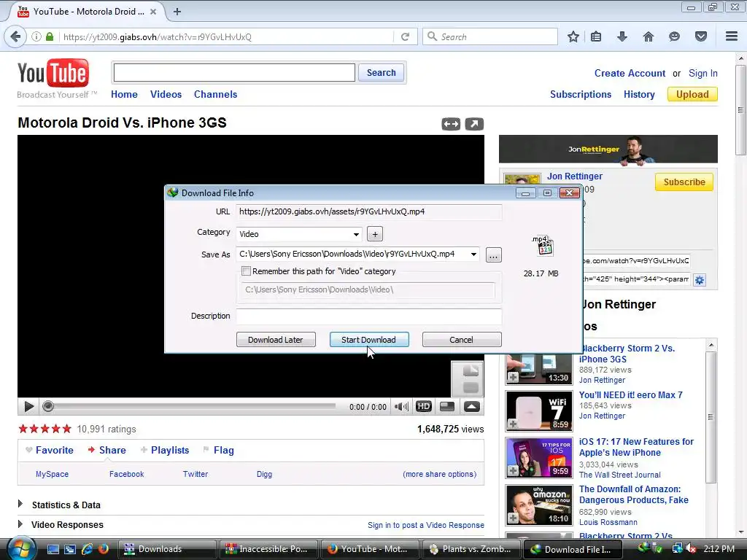Viewport: 747px width, 560px height.
Task: Go to the Firefox home icon
Action: (649, 36)
